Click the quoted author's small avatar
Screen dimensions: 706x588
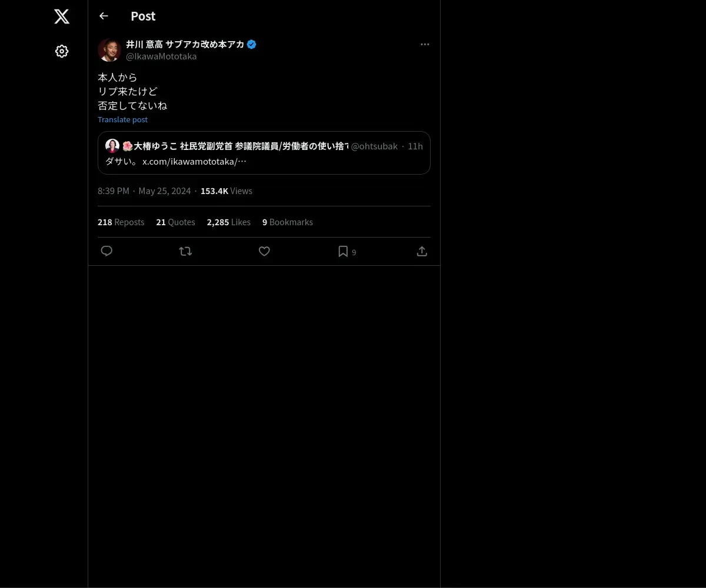click(112, 146)
